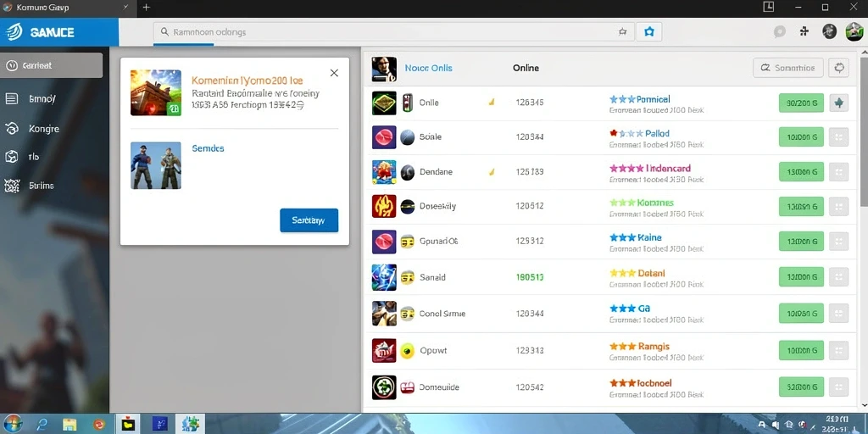Open the grid options button in Dendane row
Screen dimensions: 868x434
click(x=838, y=171)
